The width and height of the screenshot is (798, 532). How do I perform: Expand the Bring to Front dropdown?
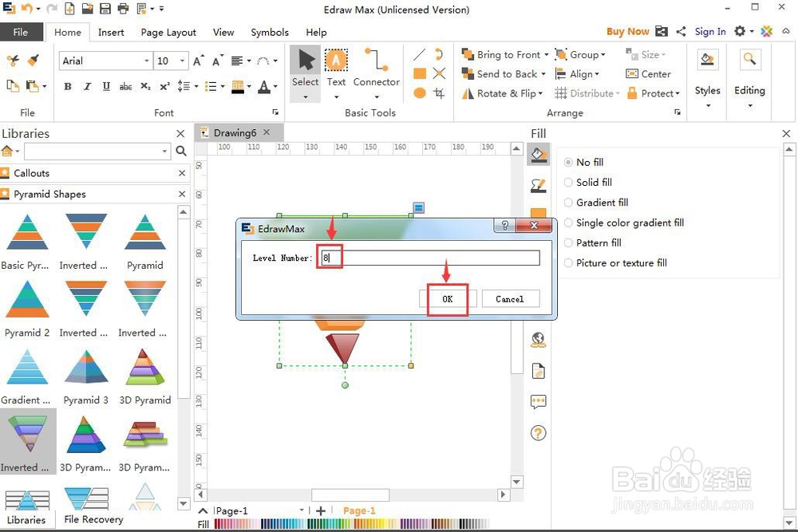click(x=547, y=54)
